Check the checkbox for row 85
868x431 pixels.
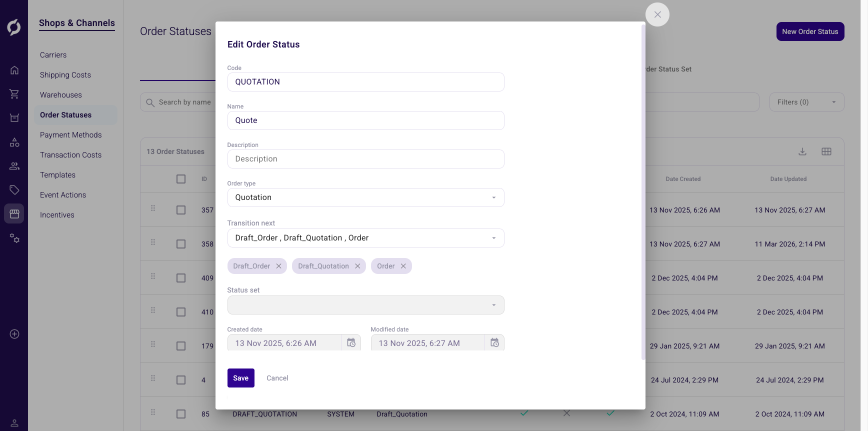point(181,414)
